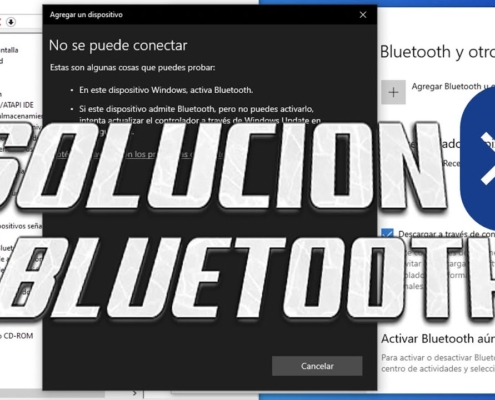Viewport: 495px width, 400px height.
Task: Click the Agregar Bluetooth u otro label
Action: point(453,87)
